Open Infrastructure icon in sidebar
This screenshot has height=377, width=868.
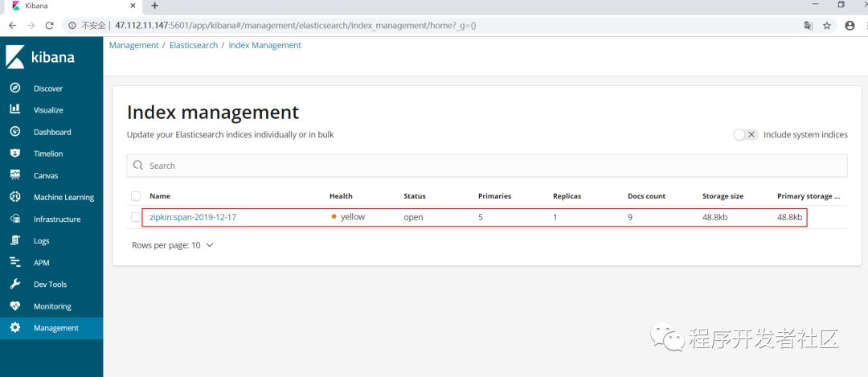tap(15, 219)
